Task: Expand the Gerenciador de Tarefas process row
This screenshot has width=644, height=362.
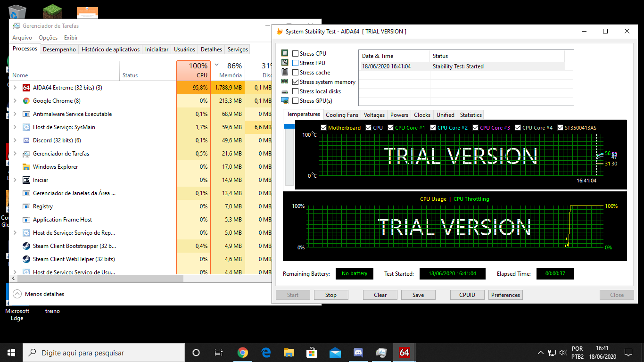Action: pos(15,154)
